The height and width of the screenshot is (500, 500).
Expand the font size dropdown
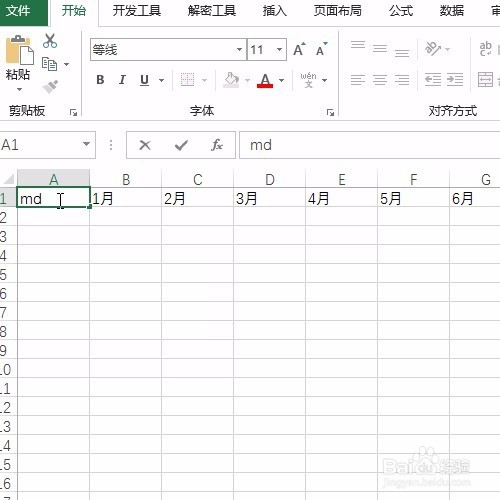point(279,49)
